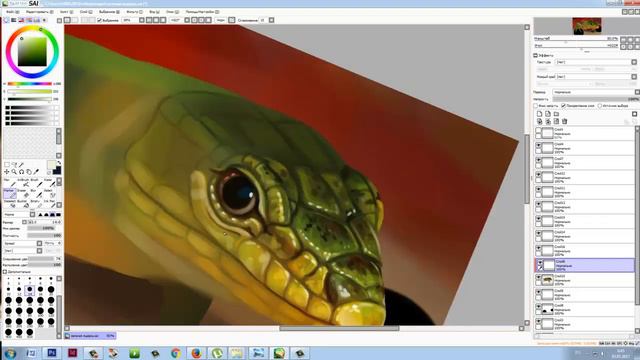Click the foreground color swatch
Screen dimensions: 640x360
(x=51, y=165)
